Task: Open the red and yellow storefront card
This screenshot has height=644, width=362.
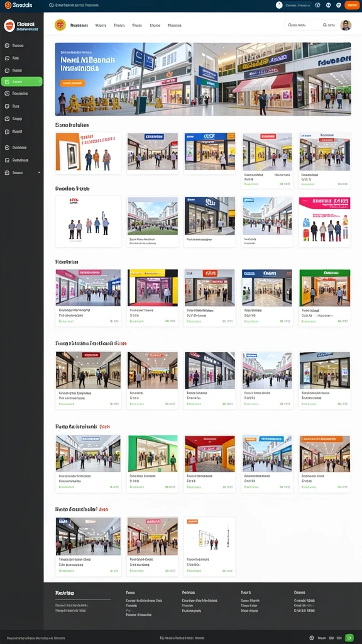Action: [x=209, y=464]
